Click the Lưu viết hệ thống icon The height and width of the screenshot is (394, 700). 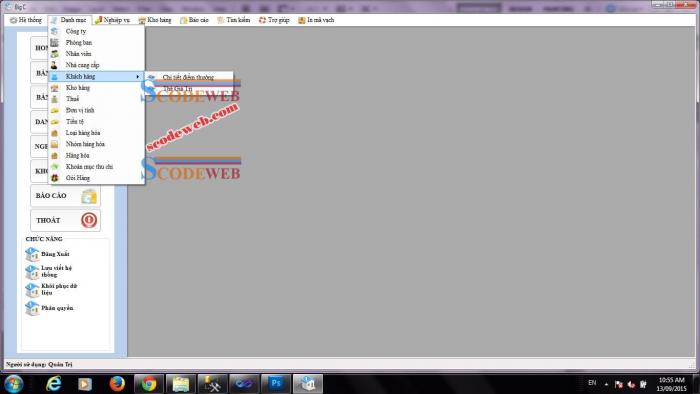coord(32,271)
